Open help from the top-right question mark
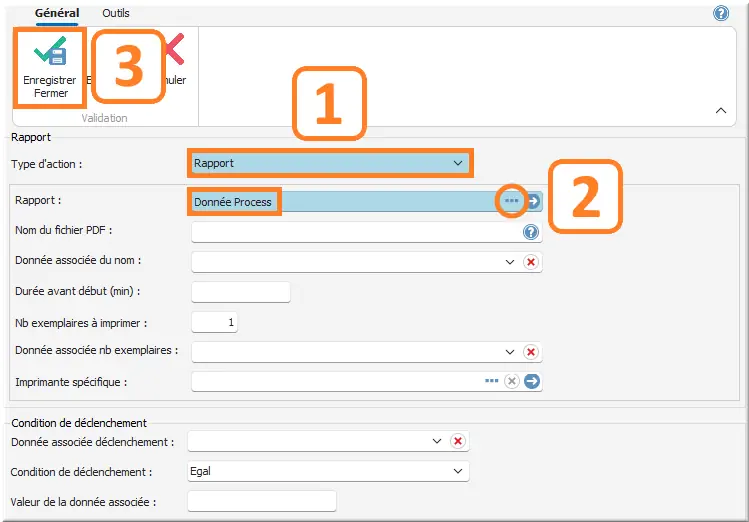 click(720, 13)
